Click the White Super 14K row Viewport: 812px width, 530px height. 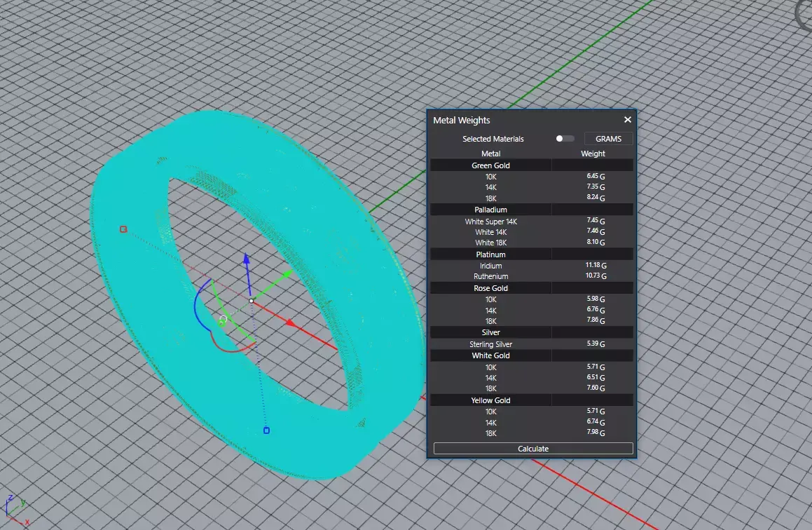point(531,222)
